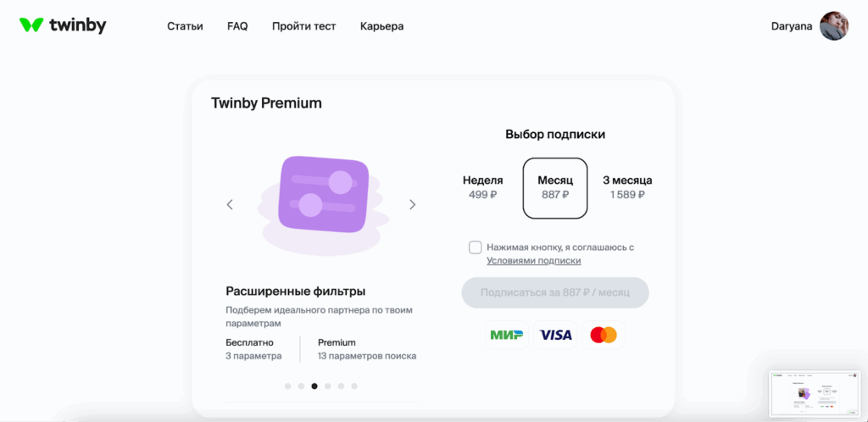Open the Условиями подписки link
Image resolution: width=868 pixels, height=422 pixels.
(533, 261)
